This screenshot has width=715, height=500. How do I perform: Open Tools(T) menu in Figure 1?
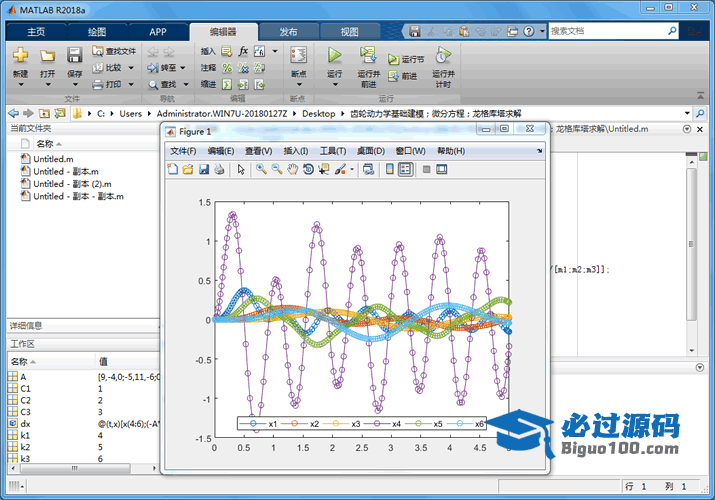333,151
